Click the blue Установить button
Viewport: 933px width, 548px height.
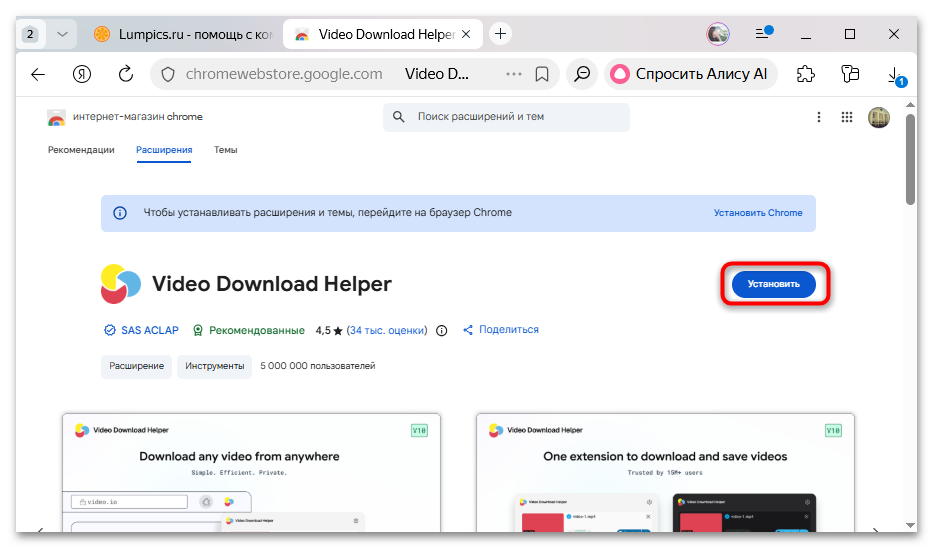[774, 284]
